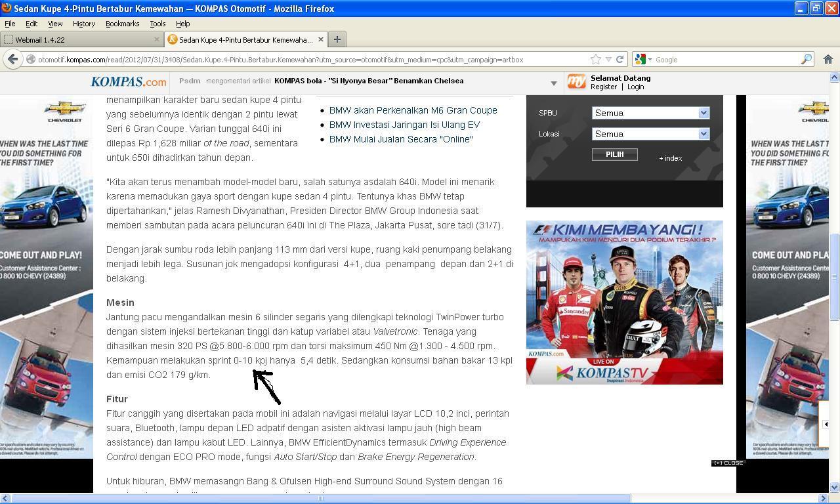The width and height of the screenshot is (840, 504).
Task: Click the PILIH button
Action: (615, 154)
